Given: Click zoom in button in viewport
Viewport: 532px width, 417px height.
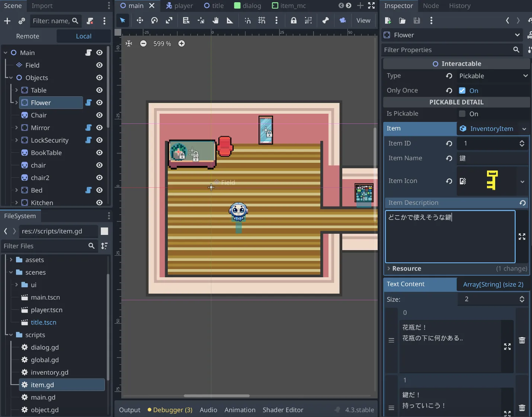Looking at the screenshot, I should (182, 43).
